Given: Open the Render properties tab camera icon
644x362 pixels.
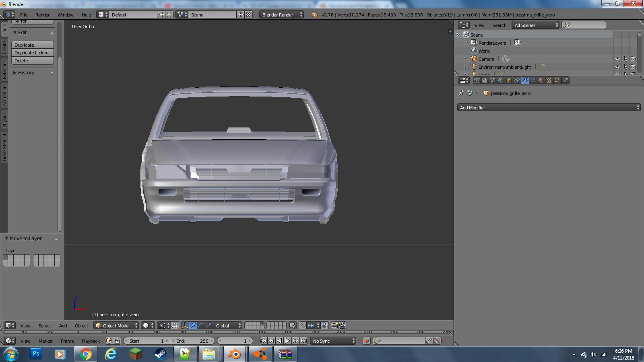Looking at the screenshot, I should 477,80.
